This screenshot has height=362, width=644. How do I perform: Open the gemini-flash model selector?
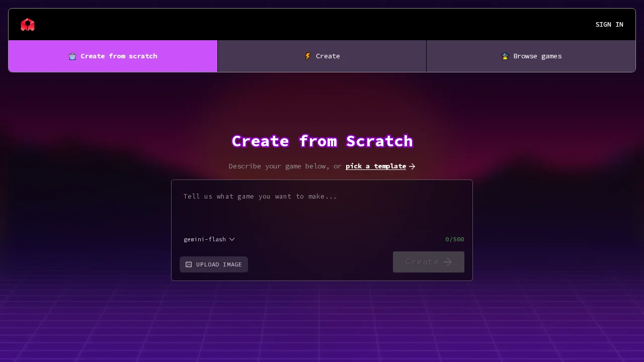(209, 239)
